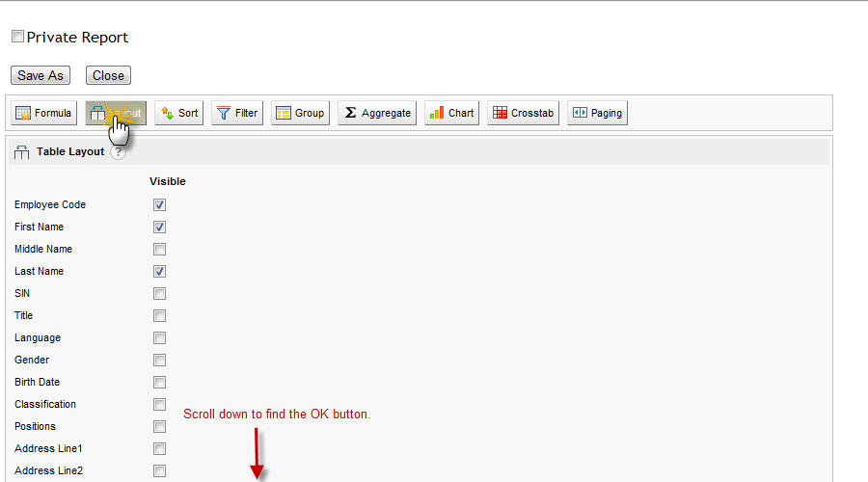The height and width of the screenshot is (482, 868).
Task: Click the Visible column heading
Action: point(168,181)
